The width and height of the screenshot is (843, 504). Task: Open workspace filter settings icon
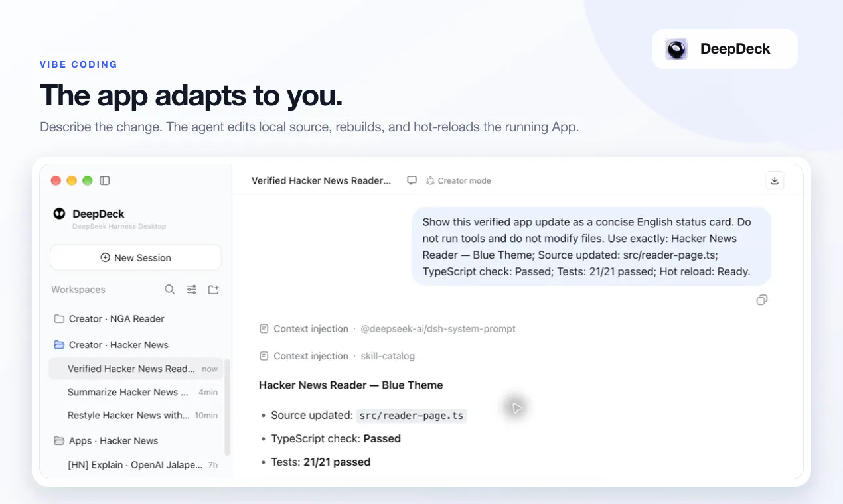[192, 290]
